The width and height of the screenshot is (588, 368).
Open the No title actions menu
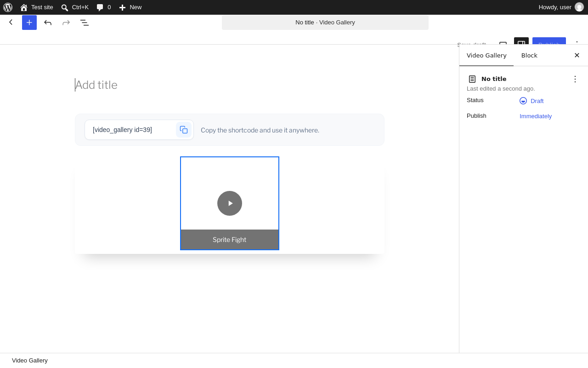575,79
